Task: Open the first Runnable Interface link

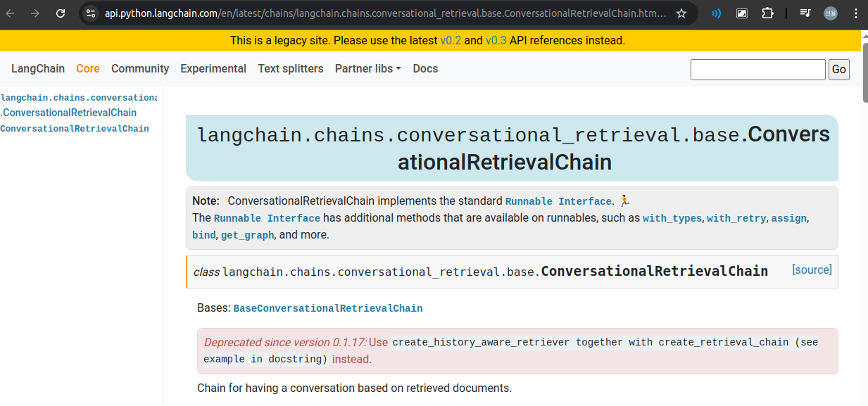Action: 559,201
